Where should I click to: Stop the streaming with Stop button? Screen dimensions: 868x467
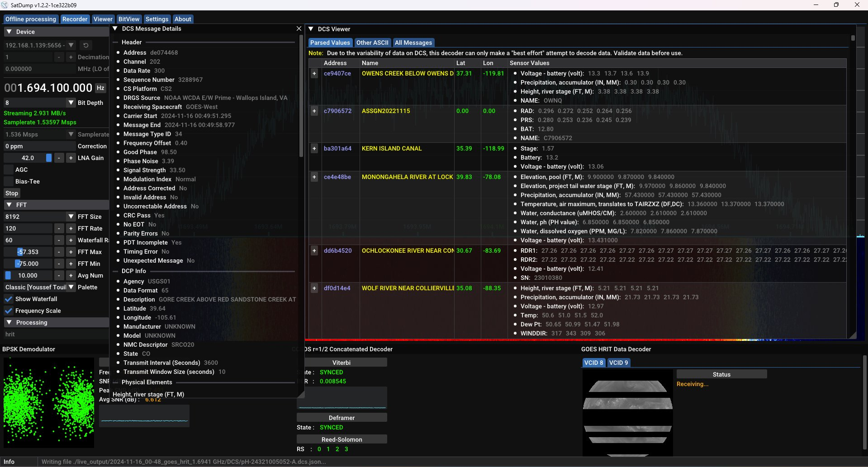tap(12, 193)
